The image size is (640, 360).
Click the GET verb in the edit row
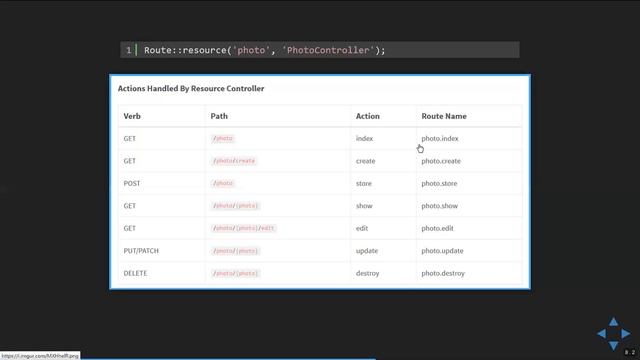(x=130, y=228)
